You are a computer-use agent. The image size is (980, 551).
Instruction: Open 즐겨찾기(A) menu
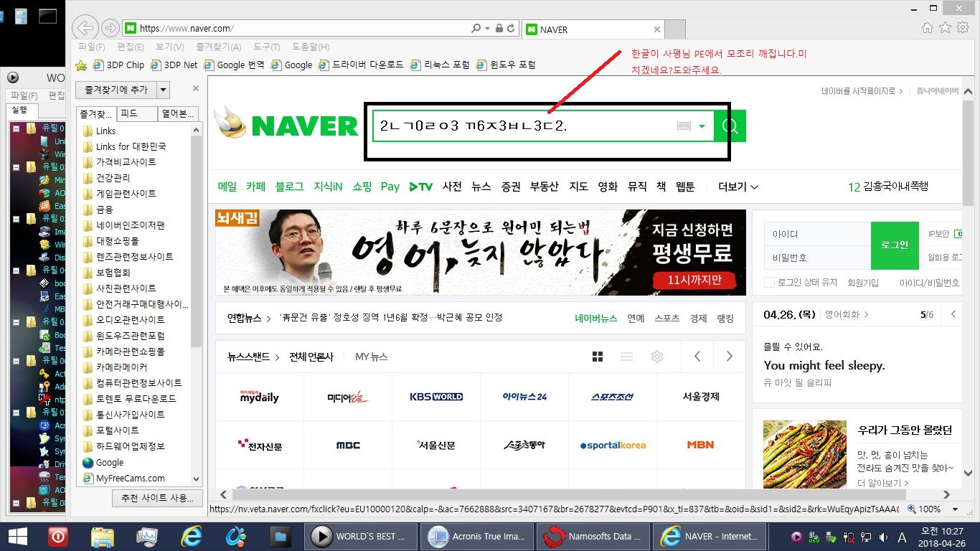pyautogui.click(x=218, y=47)
